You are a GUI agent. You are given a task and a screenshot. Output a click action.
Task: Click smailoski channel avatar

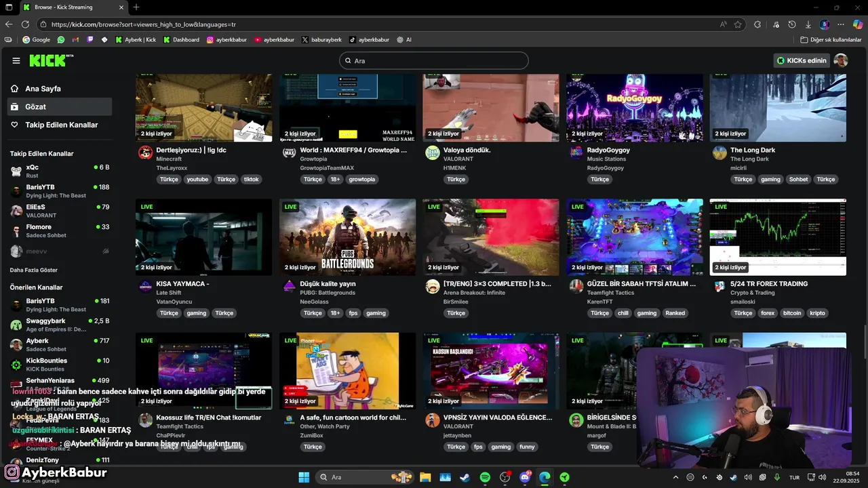[719, 286]
